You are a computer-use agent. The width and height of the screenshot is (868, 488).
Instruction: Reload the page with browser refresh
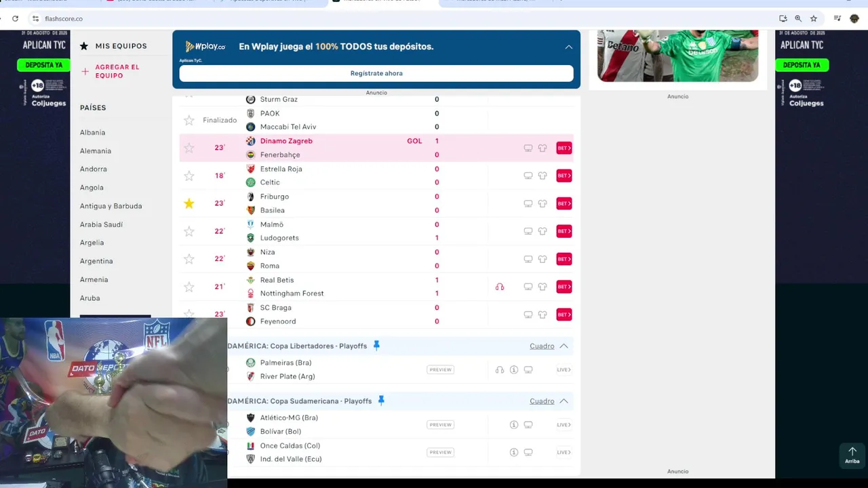pyautogui.click(x=15, y=18)
